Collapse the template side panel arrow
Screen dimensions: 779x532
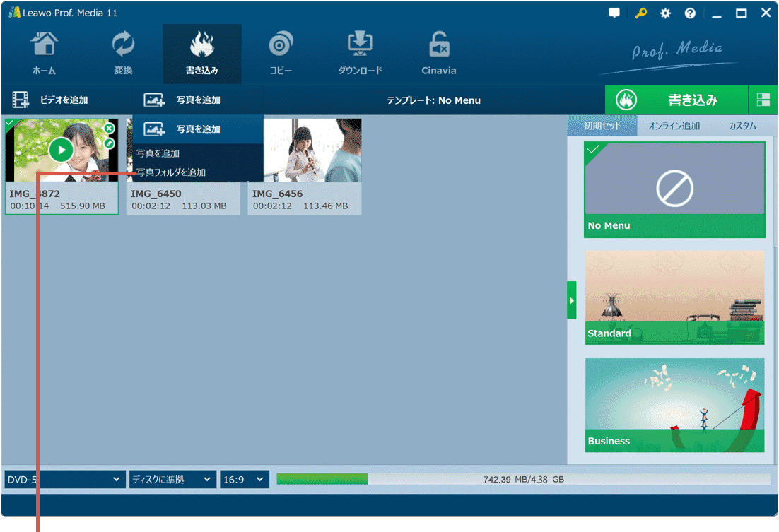click(x=572, y=300)
